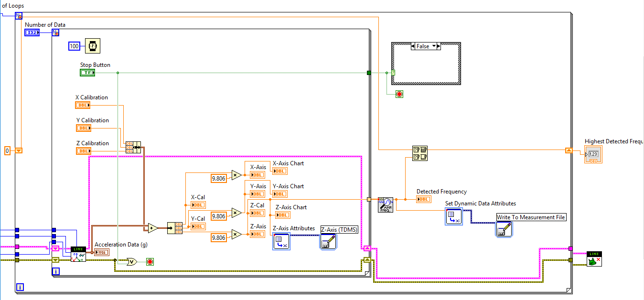
Task: Select the Add function triangle node
Action: pos(153,228)
